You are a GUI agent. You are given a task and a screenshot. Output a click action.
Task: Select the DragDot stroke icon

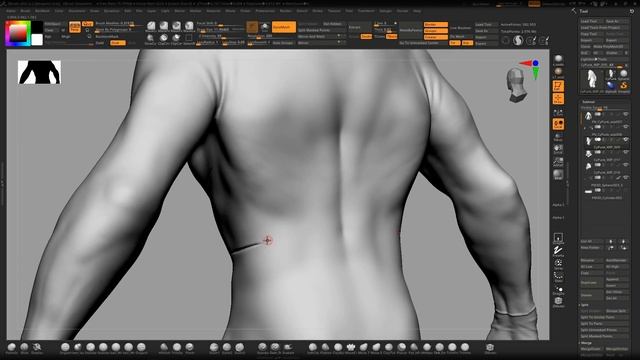pyautogui.click(x=558, y=289)
